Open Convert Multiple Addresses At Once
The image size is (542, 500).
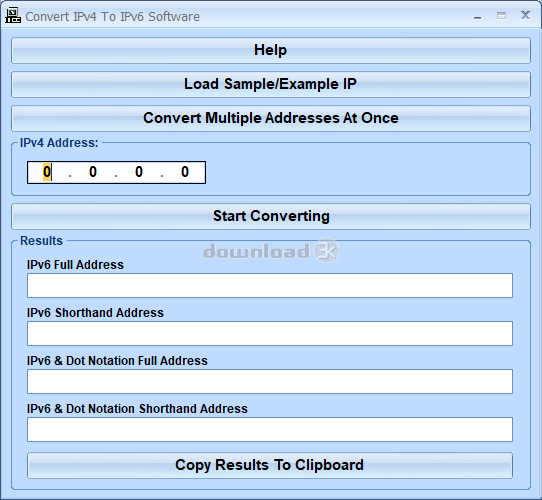pos(271,118)
